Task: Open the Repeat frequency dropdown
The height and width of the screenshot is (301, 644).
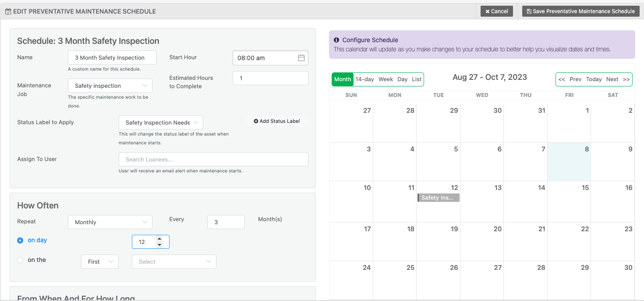Action: pos(110,222)
